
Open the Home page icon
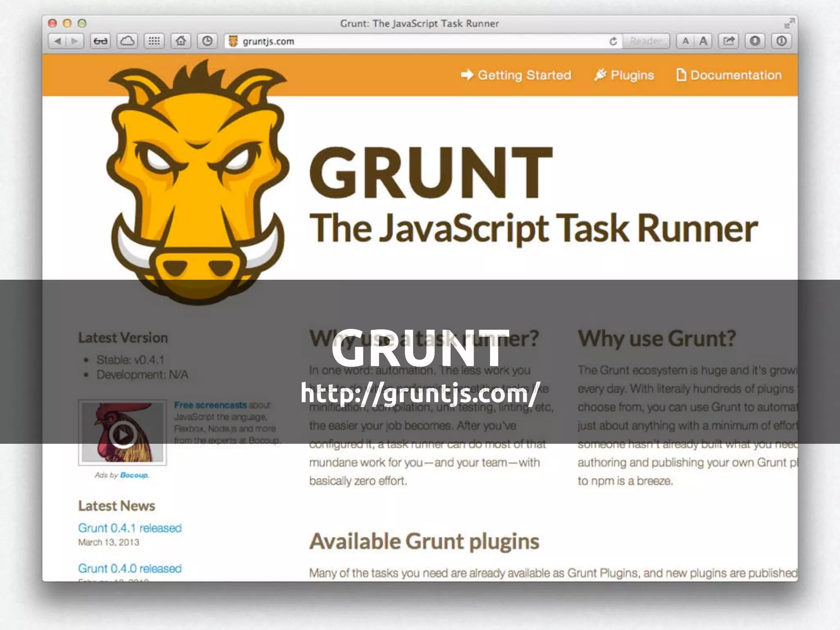coord(181,41)
